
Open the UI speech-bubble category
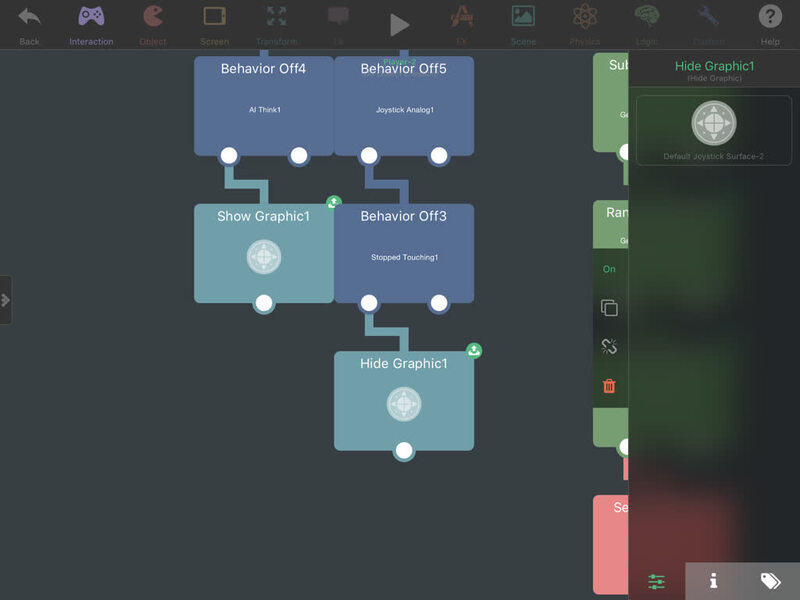point(338,24)
